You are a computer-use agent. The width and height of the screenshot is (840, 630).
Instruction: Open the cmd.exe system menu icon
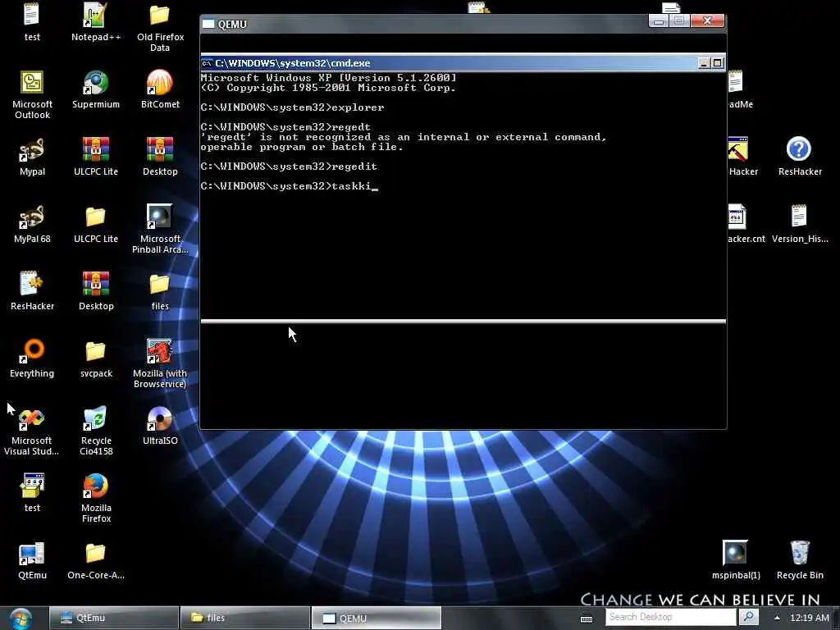coord(206,63)
